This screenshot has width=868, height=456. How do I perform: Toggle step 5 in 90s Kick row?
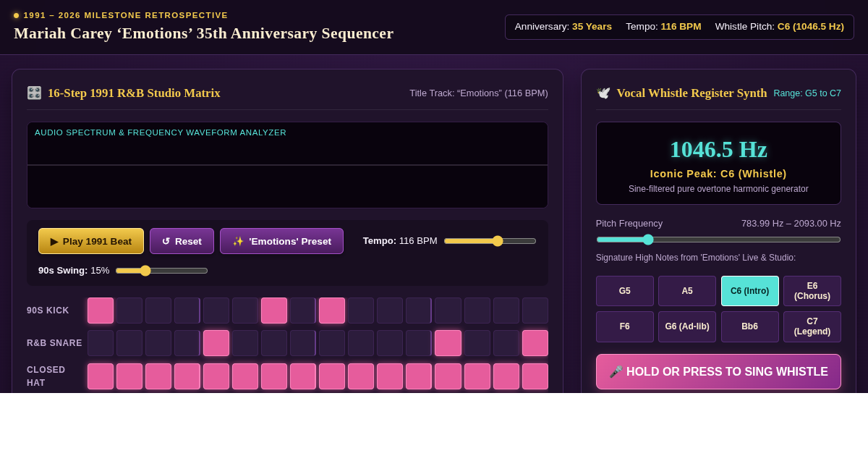click(216, 311)
